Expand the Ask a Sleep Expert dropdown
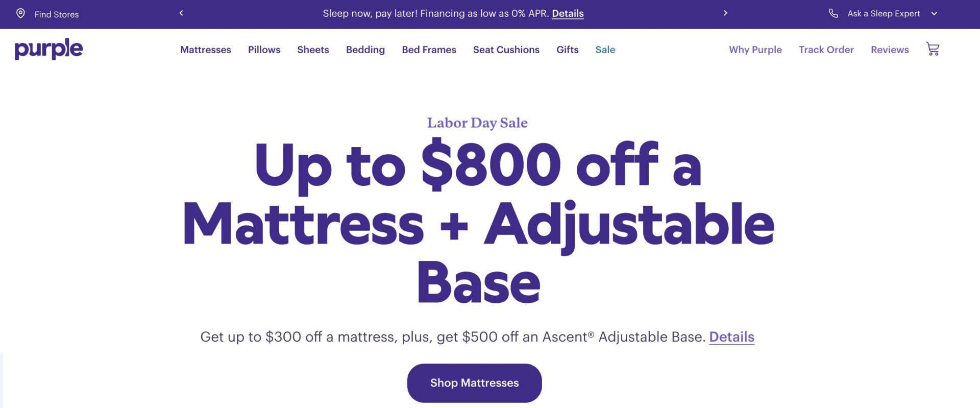980x408 pixels. click(934, 14)
